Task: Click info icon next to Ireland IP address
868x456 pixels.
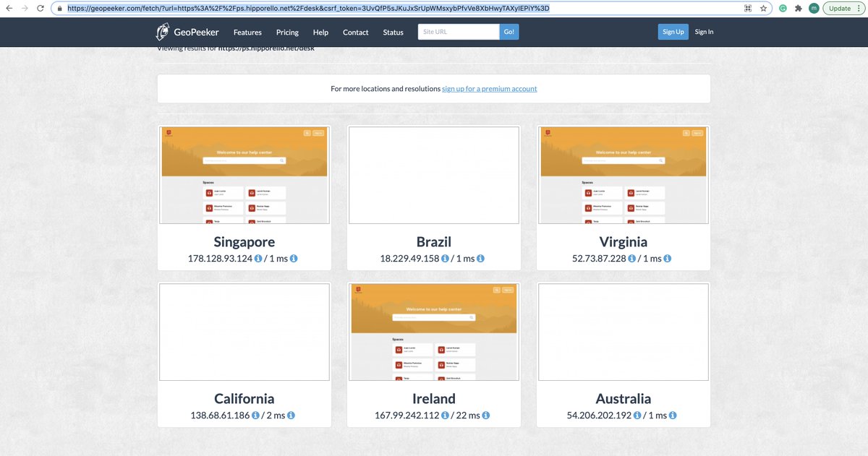Action: coord(445,416)
